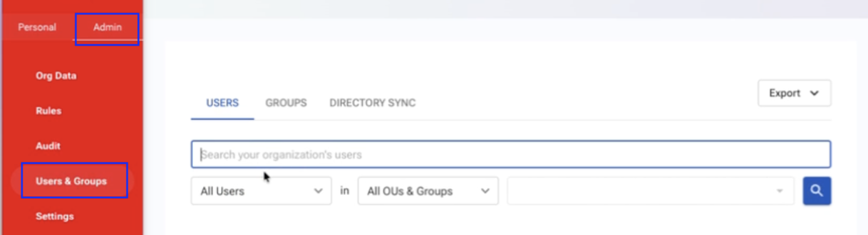Click the small arrow in the empty combo box

point(780,191)
